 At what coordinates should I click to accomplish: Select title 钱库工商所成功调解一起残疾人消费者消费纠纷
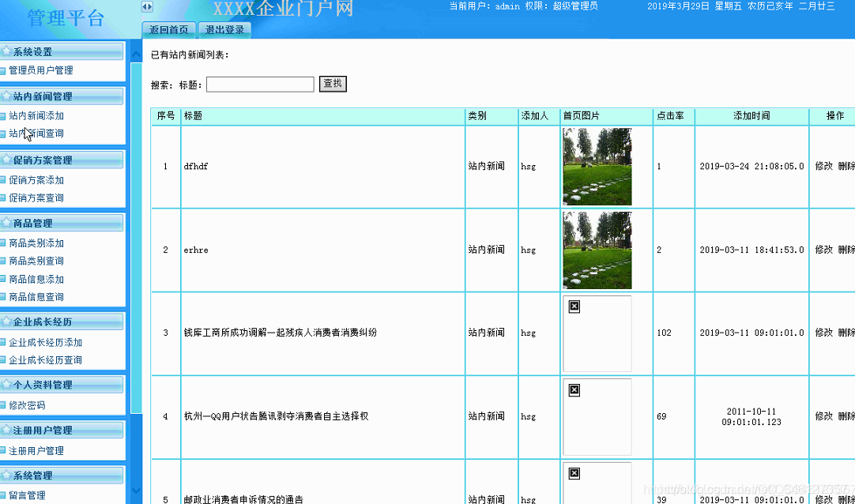click(281, 333)
